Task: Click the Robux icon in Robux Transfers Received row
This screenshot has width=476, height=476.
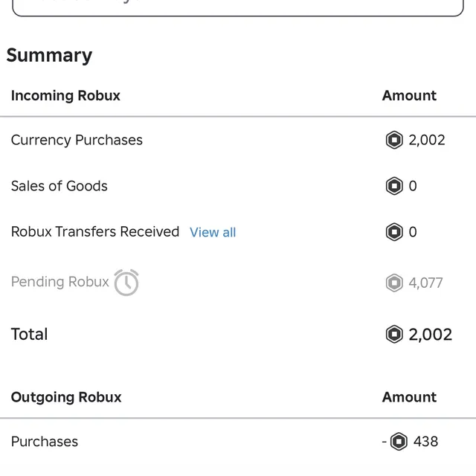Action: coord(394,232)
